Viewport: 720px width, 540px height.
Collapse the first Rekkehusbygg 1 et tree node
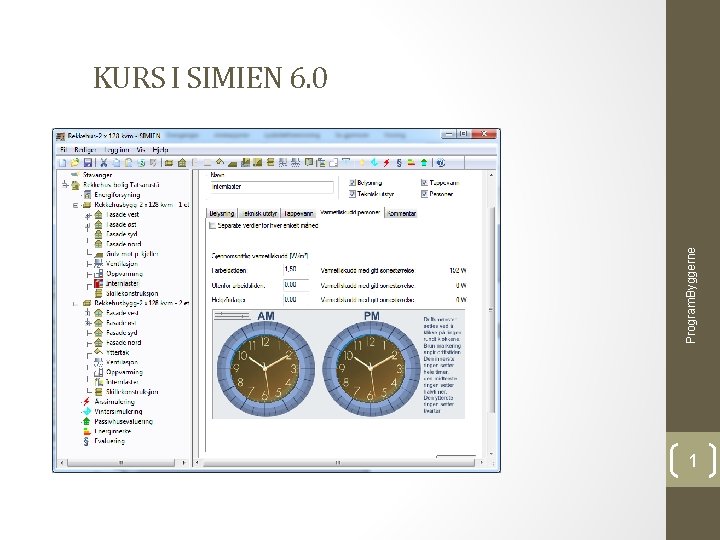(75, 205)
